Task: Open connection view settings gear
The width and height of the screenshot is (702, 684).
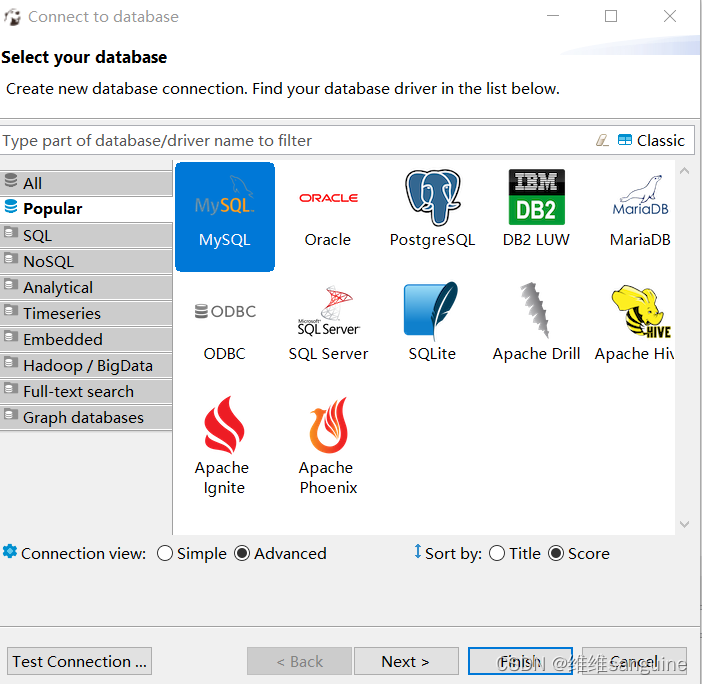Action: click(x=10, y=551)
